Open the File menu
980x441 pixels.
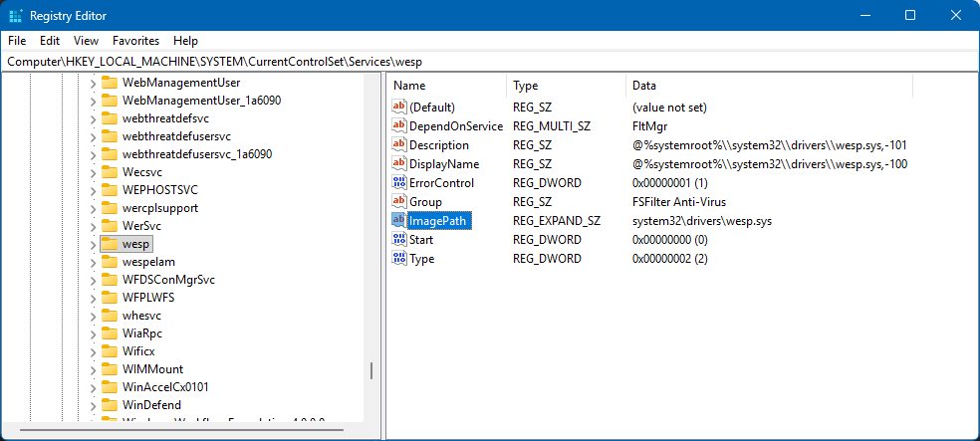click(x=17, y=41)
